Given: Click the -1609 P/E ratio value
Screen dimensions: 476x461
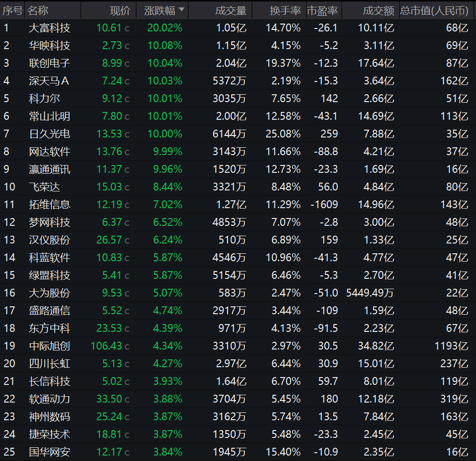Looking at the screenshot, I should 324,204.
